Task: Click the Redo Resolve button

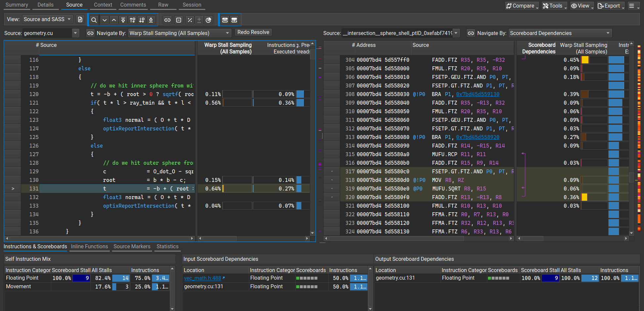Action: point(253,32)
